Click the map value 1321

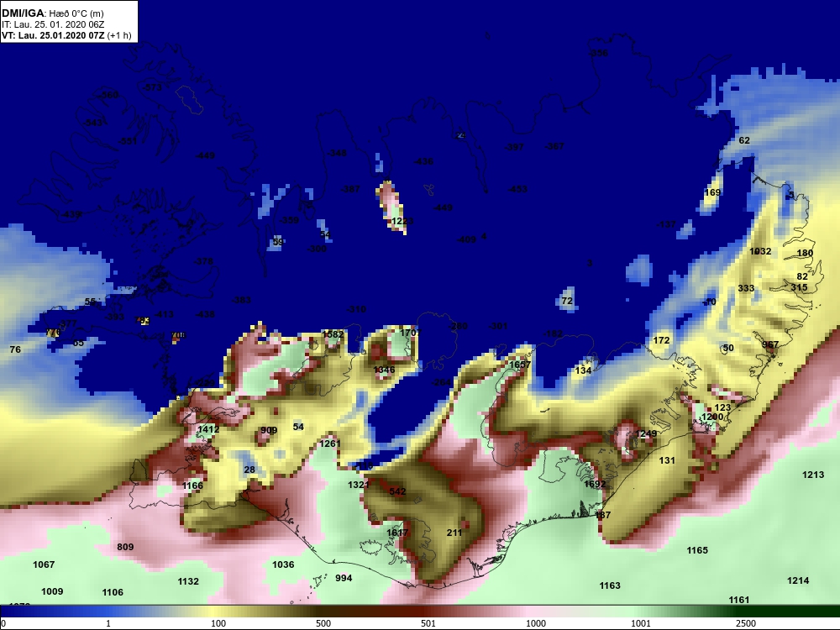(359, 485)
